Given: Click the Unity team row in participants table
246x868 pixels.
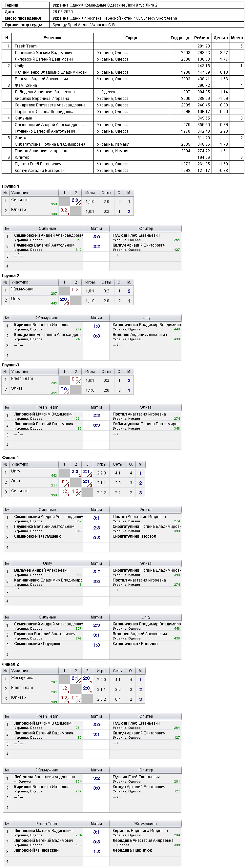Looking at the screenshot, I should [x=123, y=66].
